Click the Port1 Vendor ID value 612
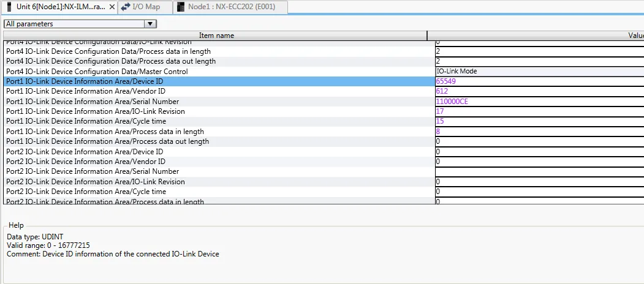The height and width of the screenshot is (284, 644). click(442, 91)
